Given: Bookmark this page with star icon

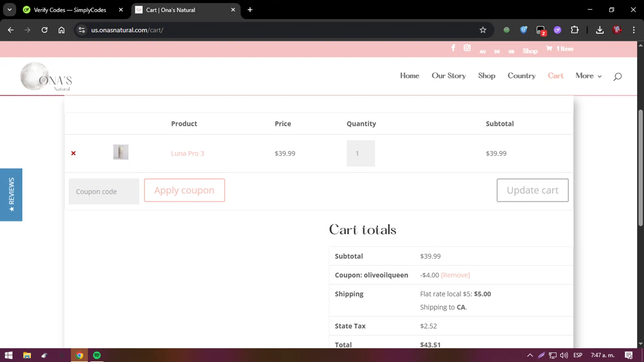Looking at the screenshot, I should tap(483, 30).
